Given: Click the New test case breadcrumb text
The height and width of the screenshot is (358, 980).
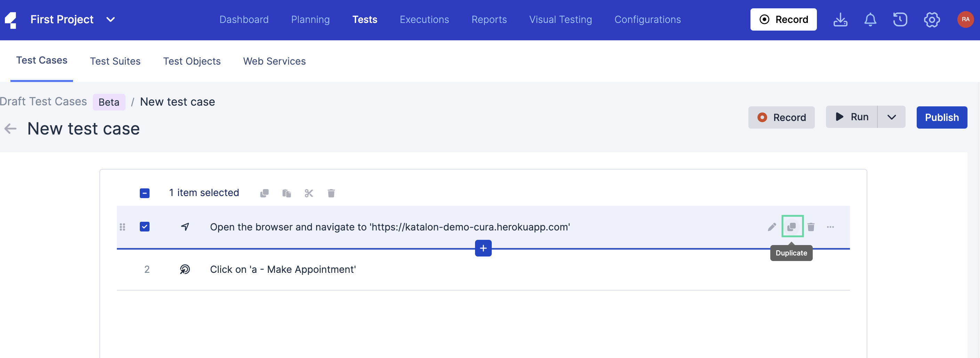Looking at the screenshot, I should tap(177, 101).
